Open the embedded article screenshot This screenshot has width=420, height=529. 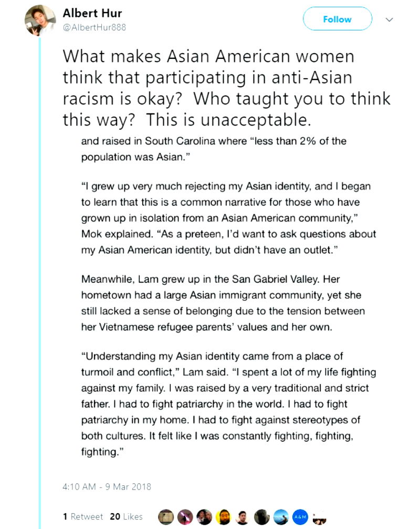point(228,294)
